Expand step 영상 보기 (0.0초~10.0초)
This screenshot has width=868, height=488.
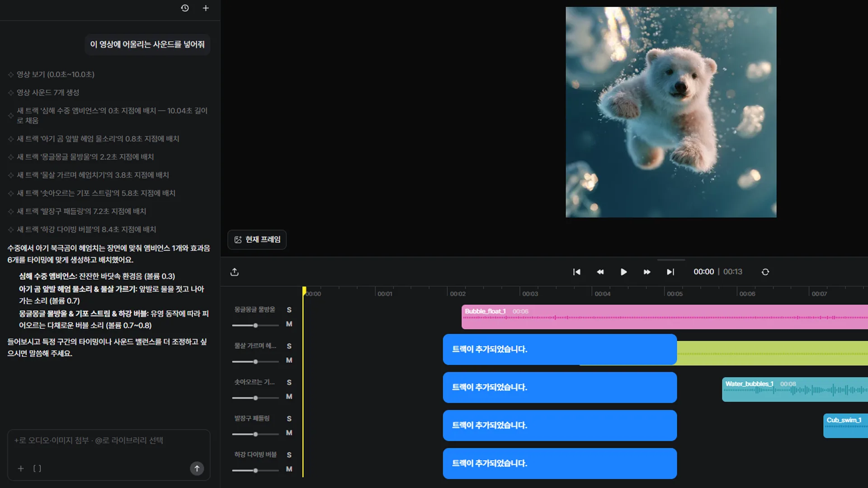coord(56,75)
